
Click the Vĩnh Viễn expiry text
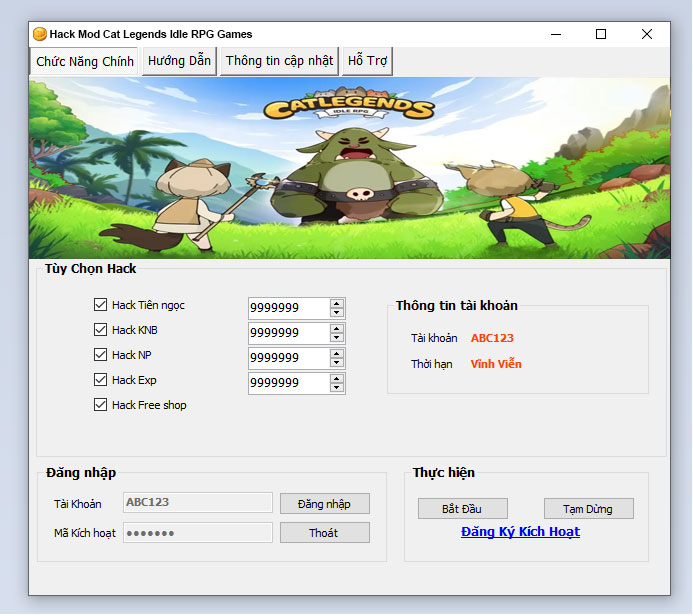[496, 364]
